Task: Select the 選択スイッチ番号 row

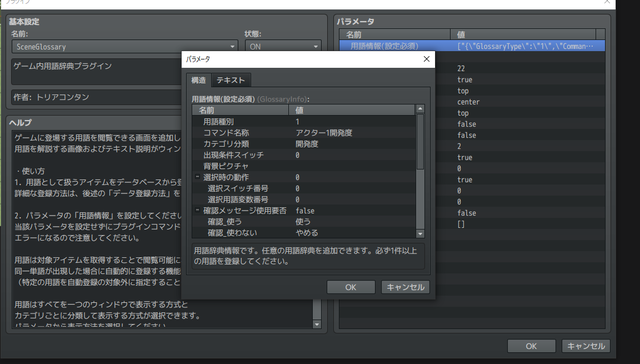Action: click(x=304, y=188)
